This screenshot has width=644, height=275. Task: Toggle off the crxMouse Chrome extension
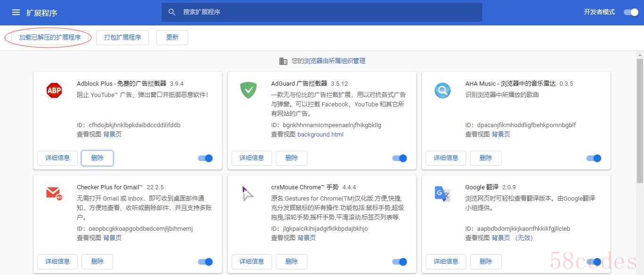click(399, 262)
